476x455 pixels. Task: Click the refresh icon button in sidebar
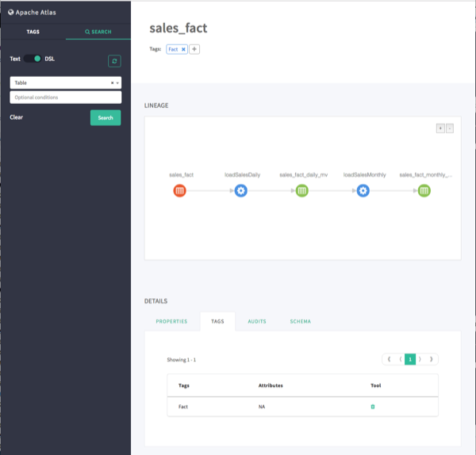[x=114, y=61]
